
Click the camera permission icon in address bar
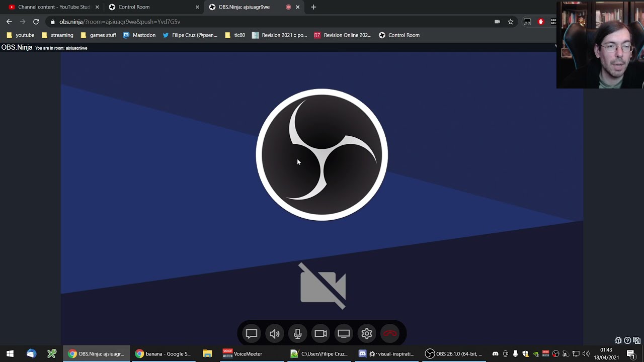[x=497, y=22]
